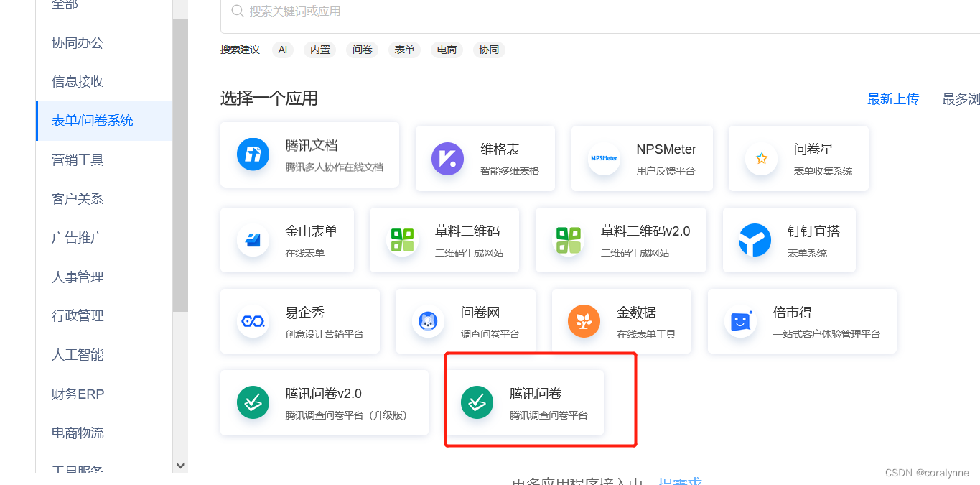Click the sidebar vertical scrollbar thumb
980x485 pixels.
click(180, 165)
